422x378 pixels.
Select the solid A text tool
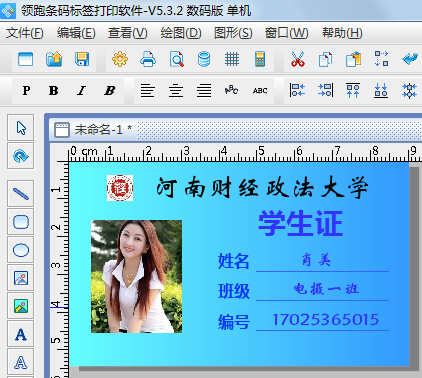(x=21, y=334)
